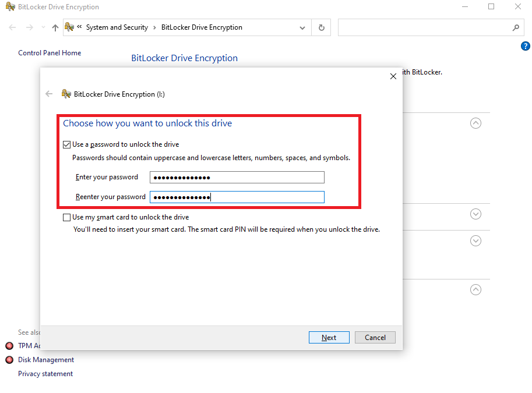Click the search magnifier icon
The image size is (532, 393).
coord(516,27)
